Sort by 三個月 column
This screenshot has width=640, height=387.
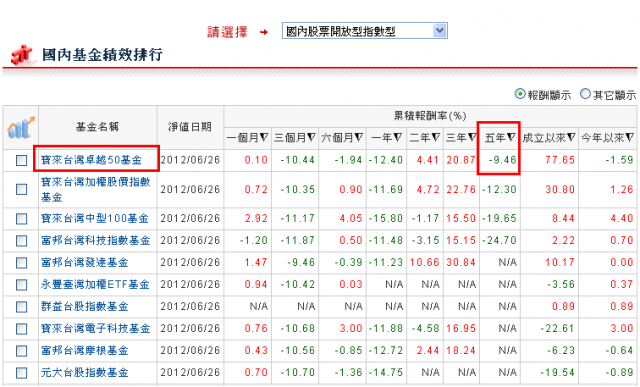pos(295,138)
